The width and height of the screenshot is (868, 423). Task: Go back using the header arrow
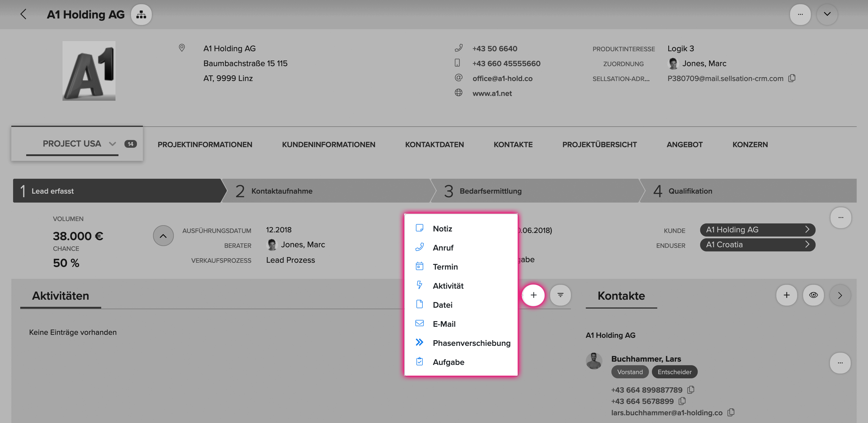[23, 14]
